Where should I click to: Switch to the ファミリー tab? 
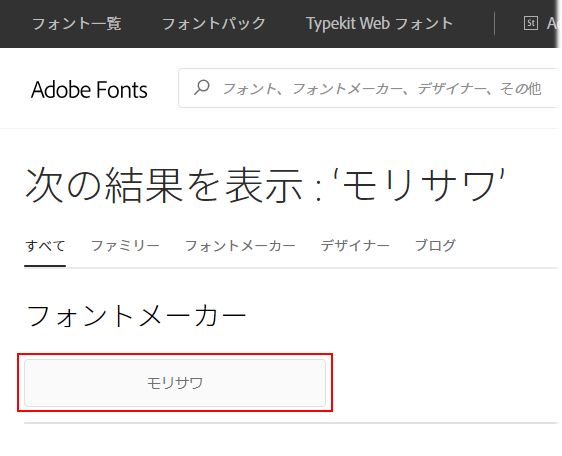click(x=125, y=246)
